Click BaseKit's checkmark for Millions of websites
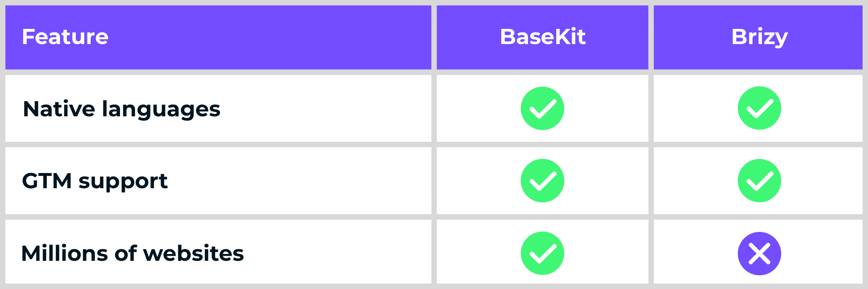This screenshot has height=289, width=868. pyautogui.click(x=542, y=253)
